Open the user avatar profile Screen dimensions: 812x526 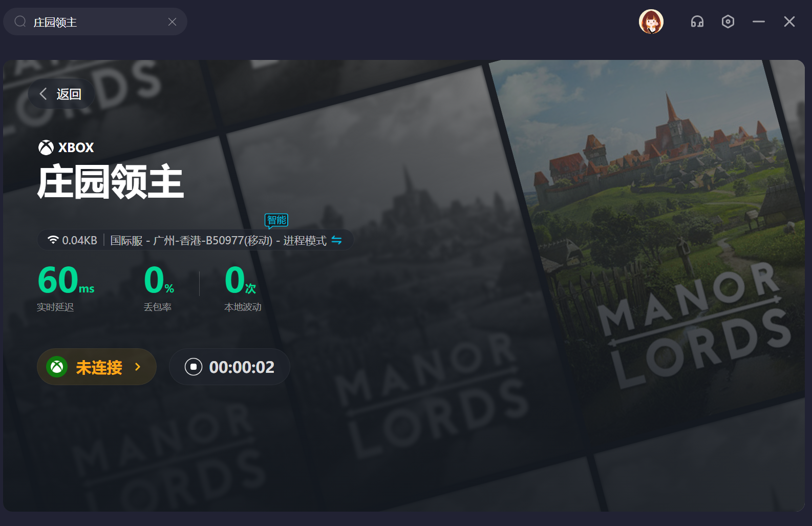(x=651, y=22)
